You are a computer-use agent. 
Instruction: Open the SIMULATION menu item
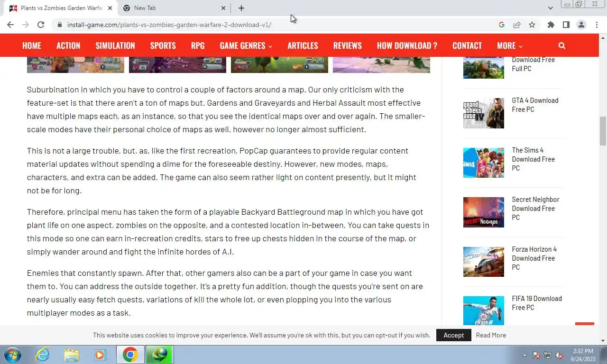tap(115, 45)
